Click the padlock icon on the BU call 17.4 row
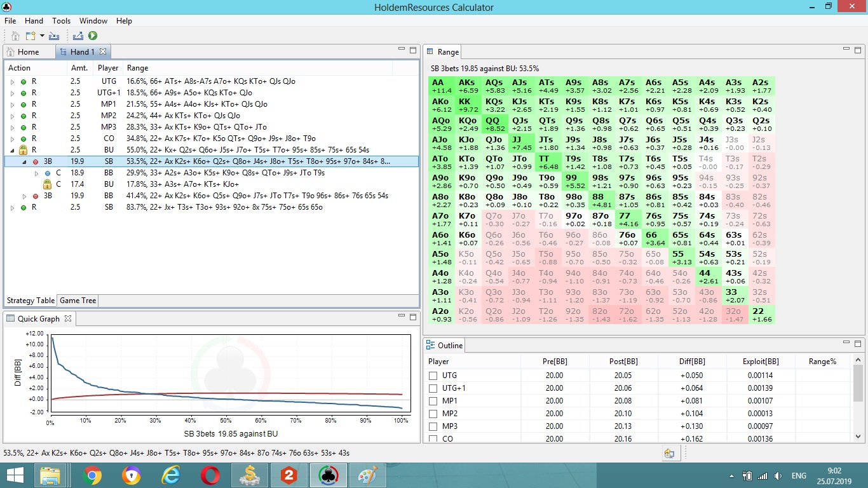This screenshot has width=868, height=488. click(x=46, y=184)
